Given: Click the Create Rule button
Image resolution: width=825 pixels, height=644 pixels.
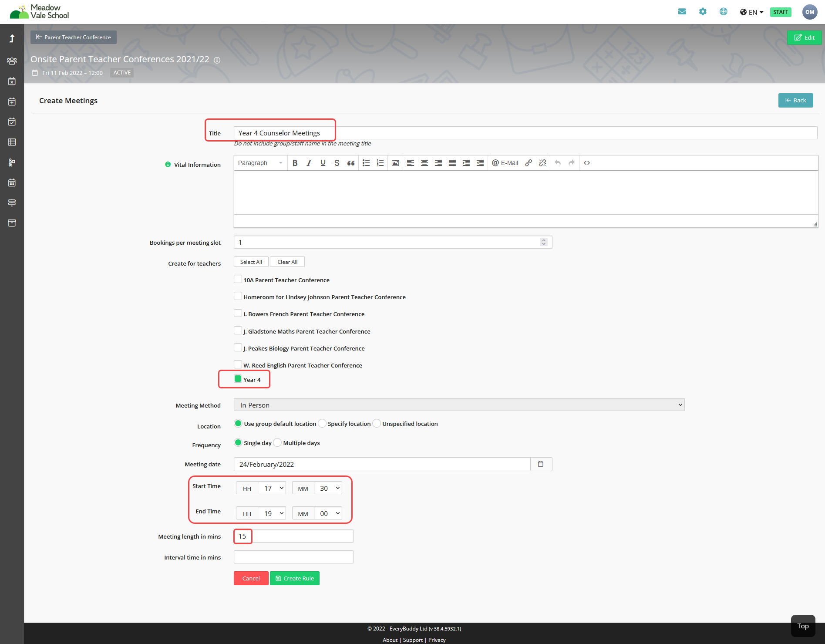Looking at the screenshot, I should [x=295, y=578].
